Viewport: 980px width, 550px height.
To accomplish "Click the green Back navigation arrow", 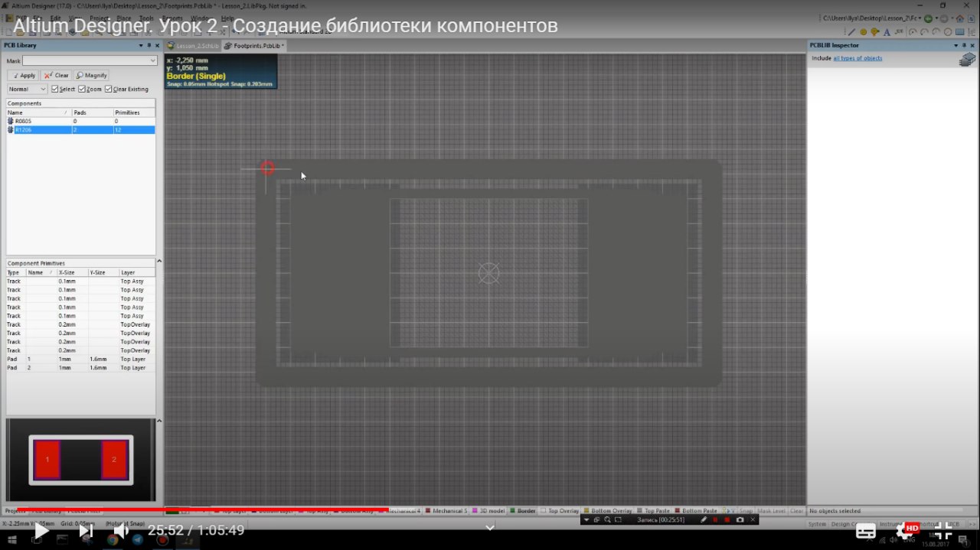I will coord(928,18).
